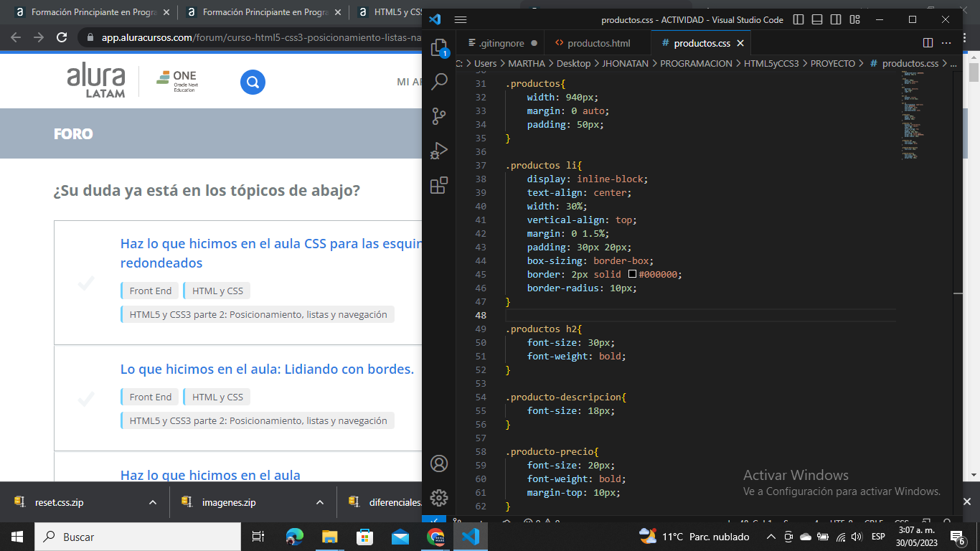Switch to the 'HTML5 y CSS' browser tab

pyautogui.click(x=388, y=12)
